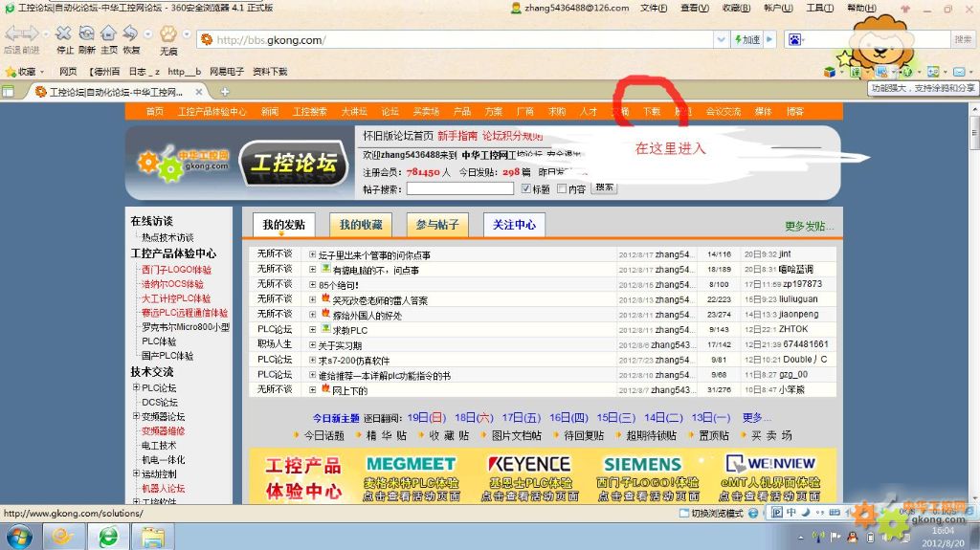This screenshot has width=980, height=550.
Task: Expand the post 关于实习期
Action: 313,345
